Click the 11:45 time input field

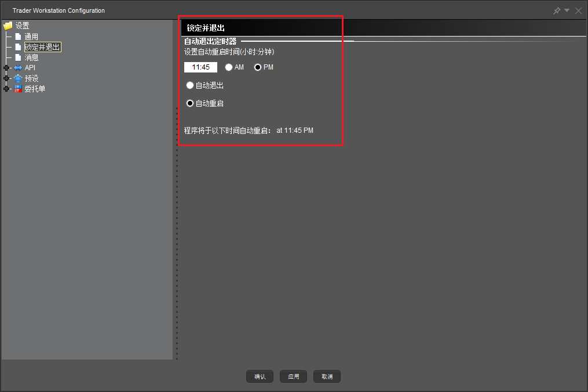[200, 67]
